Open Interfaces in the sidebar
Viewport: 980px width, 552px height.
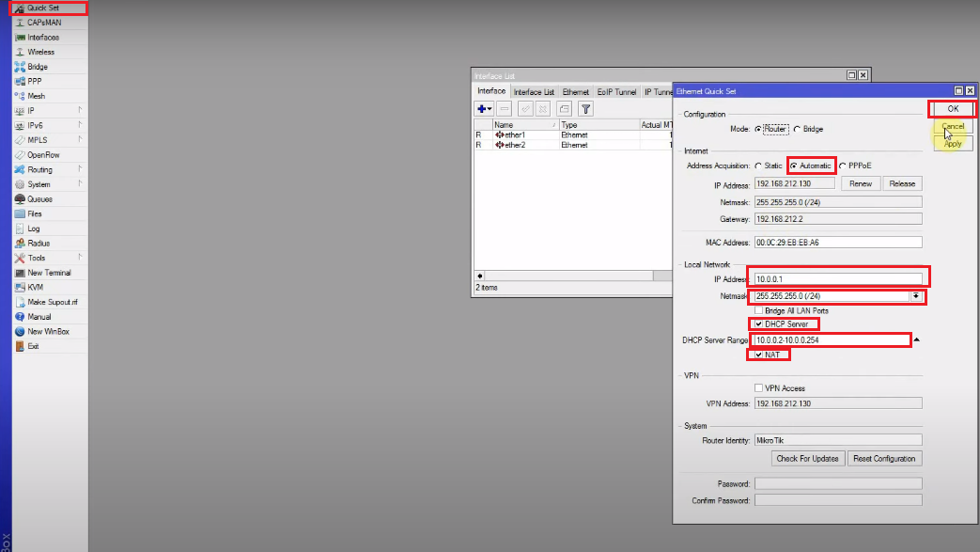coord(50,37)
